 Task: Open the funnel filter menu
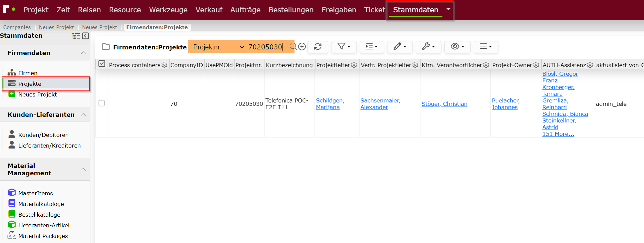pos(344,47)
